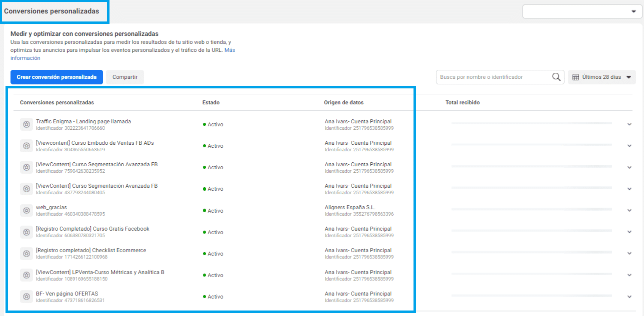Image resolution: width=644 pixels, height=316 pixels.
Task: Click [Viewcontent] Curso Embudo de Ventas FB ADs
Action: pyautogui.click(x=95, y=143)
